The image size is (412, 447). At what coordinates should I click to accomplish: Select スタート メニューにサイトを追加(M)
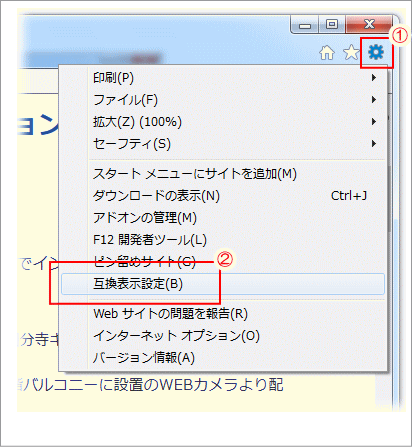tap(223, 174)
